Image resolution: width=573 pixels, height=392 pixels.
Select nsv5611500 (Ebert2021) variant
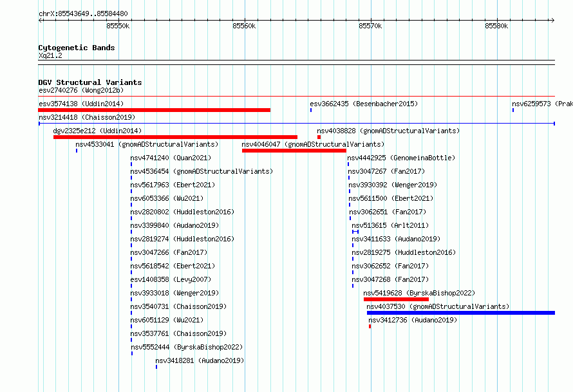point(391,198)
